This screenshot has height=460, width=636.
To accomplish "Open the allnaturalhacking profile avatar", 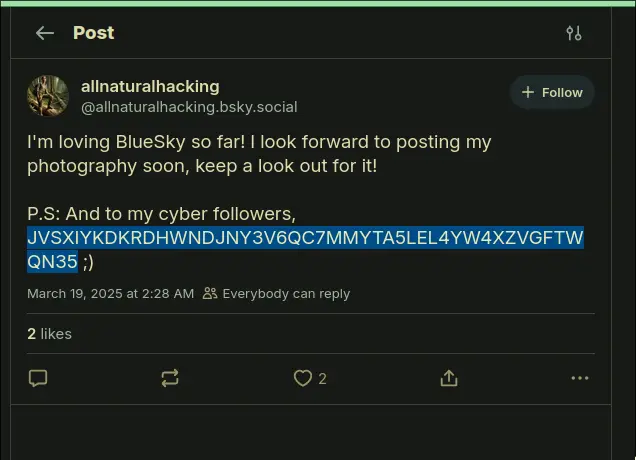I will pos(48,96).
